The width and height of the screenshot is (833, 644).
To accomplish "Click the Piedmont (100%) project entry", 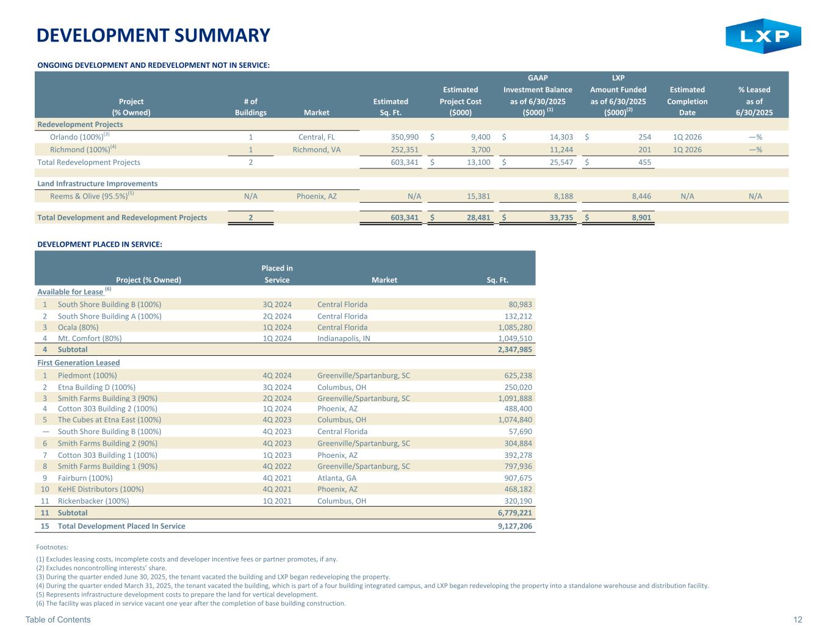I will [87, 376].
